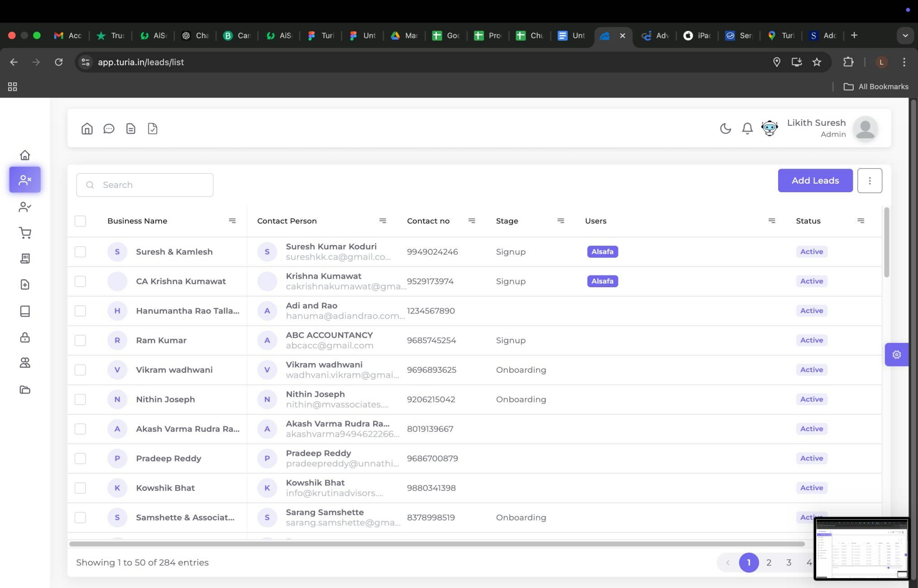Check the Ram Kumar row checkbox
The width and height of the screenshot is (918, 588).
80,340
